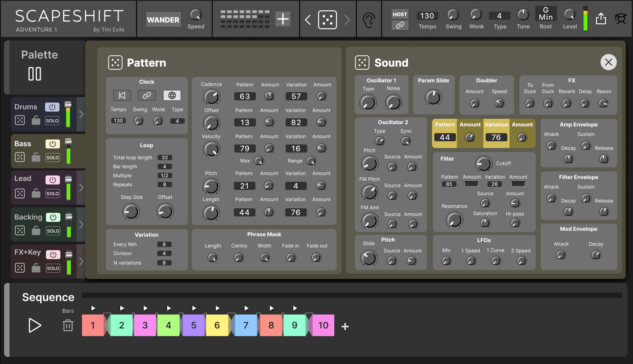Solo the Drums track
Viewport: 633px width, 364px height.
coord(52,121)
